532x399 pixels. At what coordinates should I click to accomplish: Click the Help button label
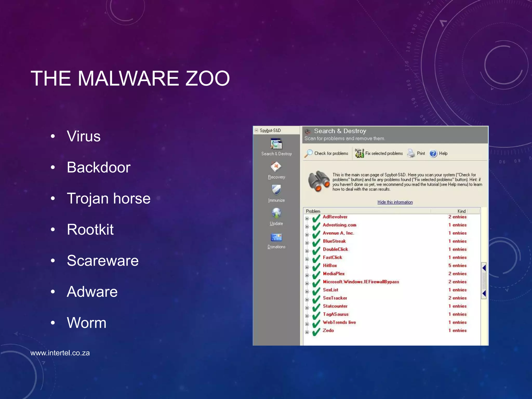(x=443, y=153)
